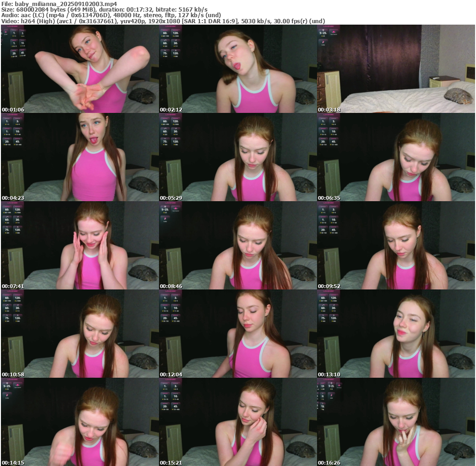Select the frame captured at 00:05:29
The width and height of the screenshot is (476, 466).
point(238,157)
